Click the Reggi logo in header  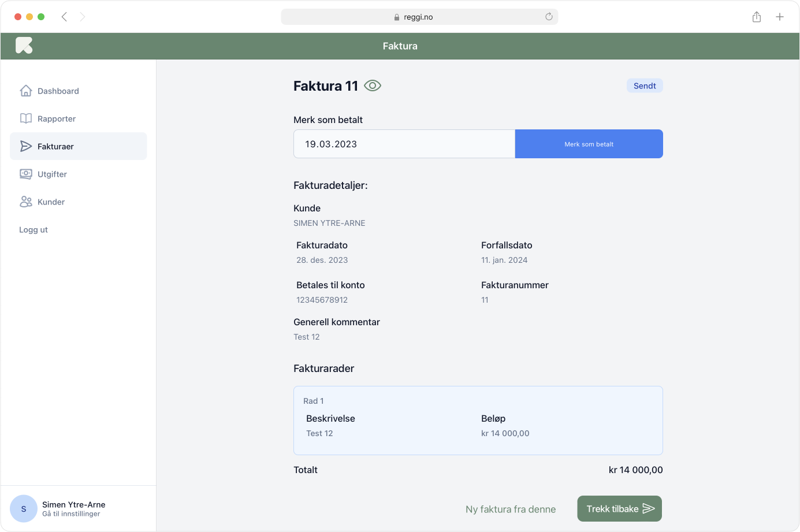(x=24, y=46)
